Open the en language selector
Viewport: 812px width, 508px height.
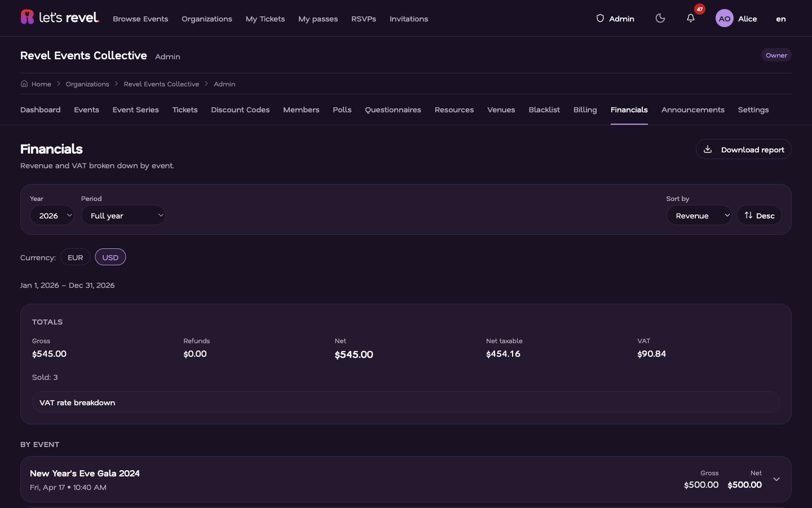click(x=781, y=19)
